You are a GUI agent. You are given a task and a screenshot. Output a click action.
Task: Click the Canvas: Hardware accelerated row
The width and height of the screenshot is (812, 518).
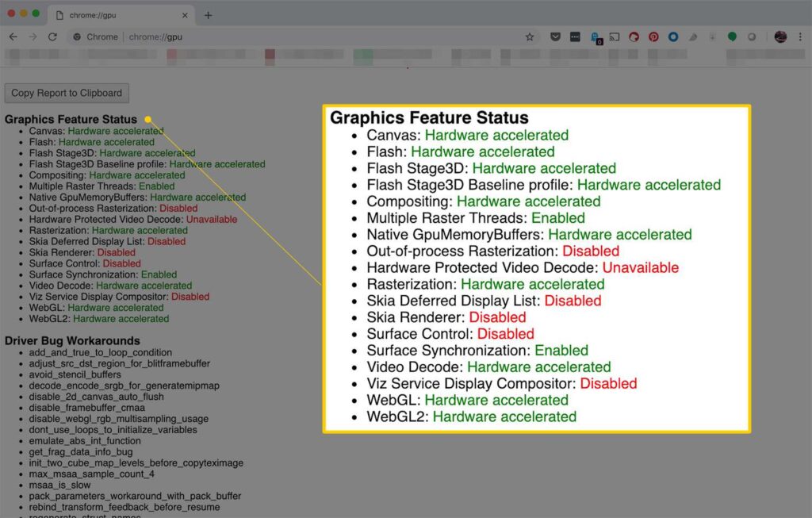tap(96, 131)
